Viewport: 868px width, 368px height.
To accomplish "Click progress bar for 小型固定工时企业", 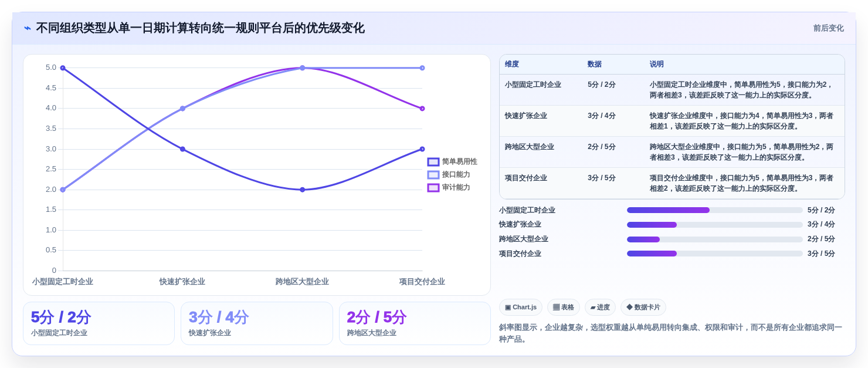I will coord(715,210).
